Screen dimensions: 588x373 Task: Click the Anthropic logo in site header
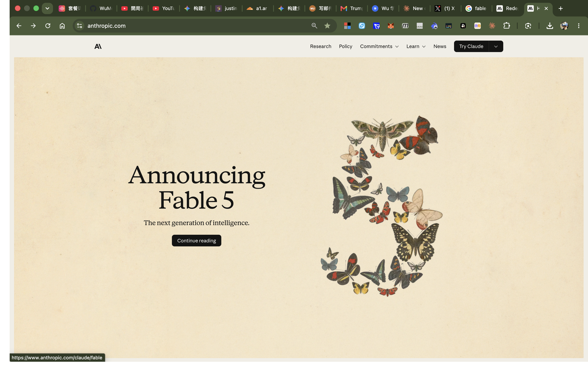pyautogui.click(x=98, y=46)
